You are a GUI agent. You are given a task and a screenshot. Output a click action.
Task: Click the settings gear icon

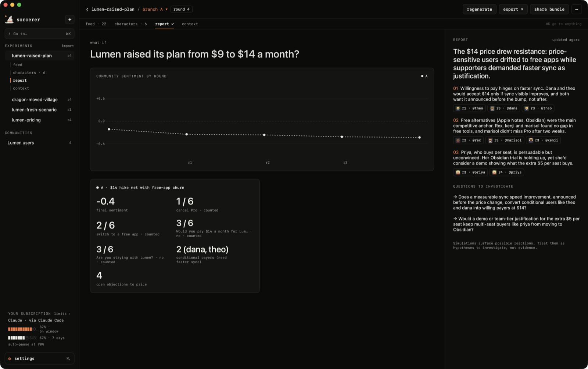coord(10,359)
